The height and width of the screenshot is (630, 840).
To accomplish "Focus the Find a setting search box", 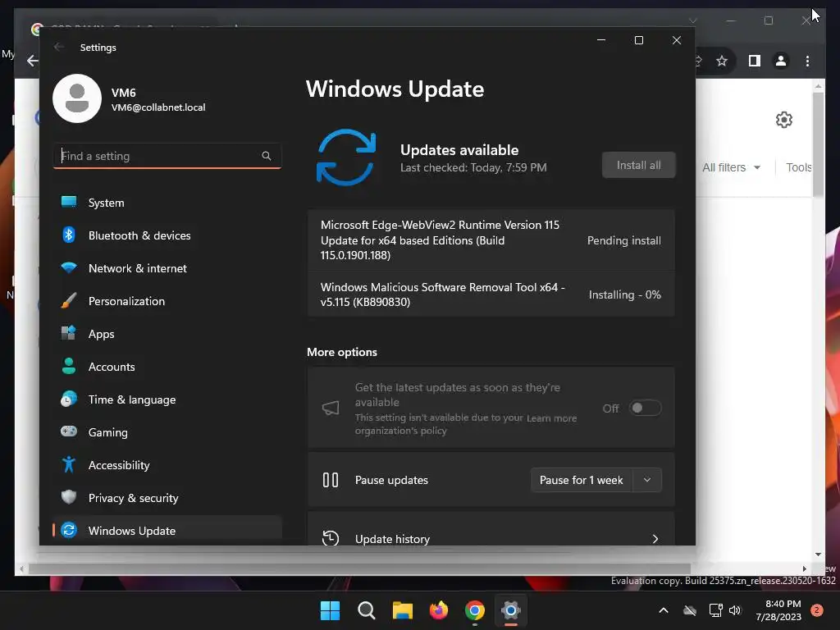I will pyautogui.click(x=167, y=156).
